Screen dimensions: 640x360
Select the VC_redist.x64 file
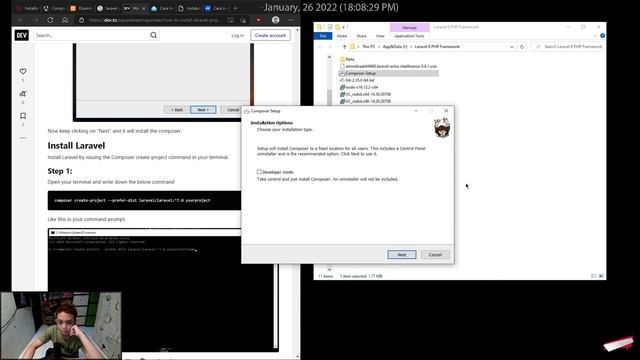pos(365,94)
